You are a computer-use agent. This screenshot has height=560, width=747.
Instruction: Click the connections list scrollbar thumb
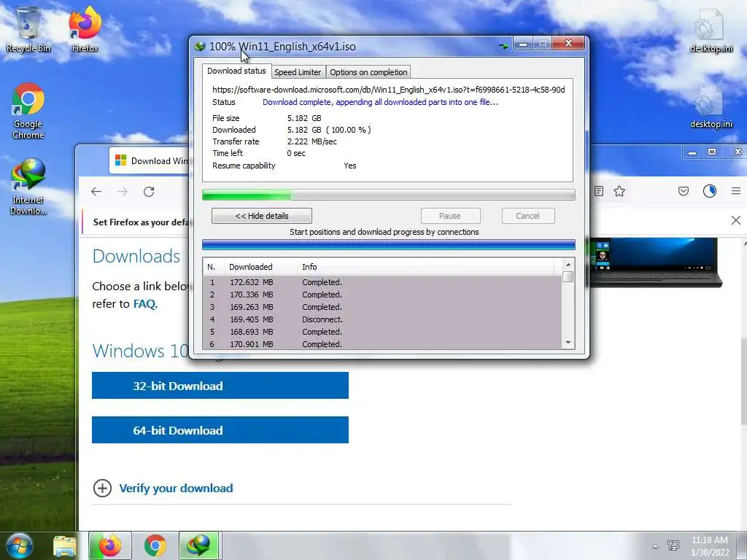pos(568,276)
